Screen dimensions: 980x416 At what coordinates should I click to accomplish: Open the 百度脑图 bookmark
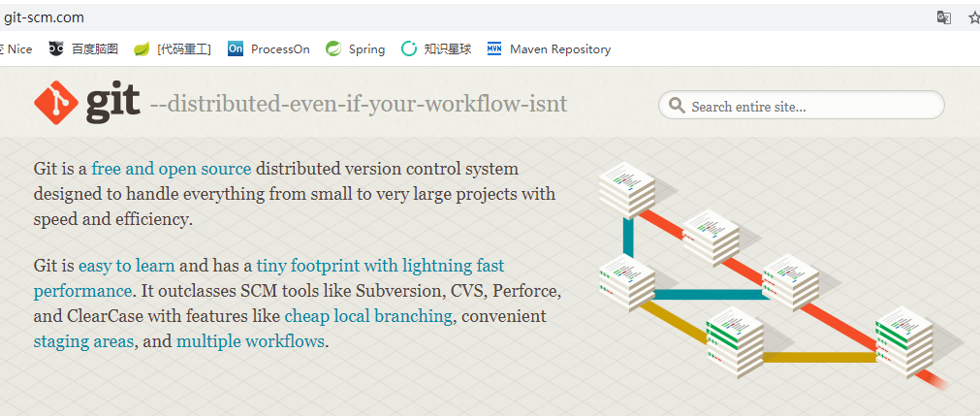click(84, 48)
